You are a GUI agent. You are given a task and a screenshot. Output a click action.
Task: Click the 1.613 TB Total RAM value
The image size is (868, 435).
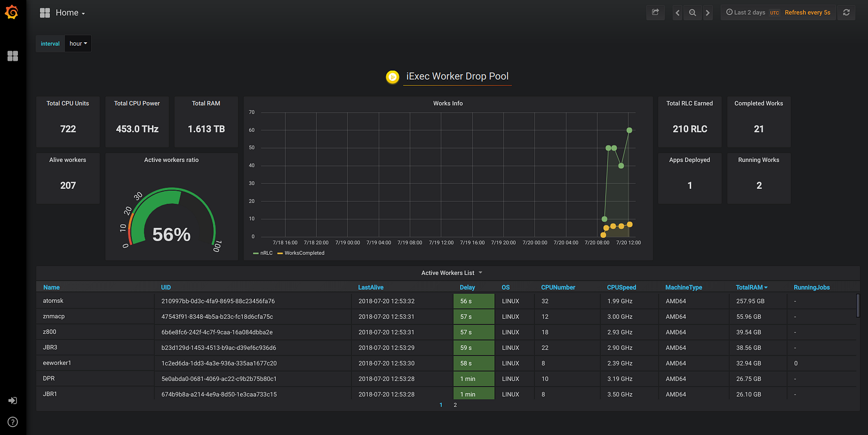coord(206,129)
